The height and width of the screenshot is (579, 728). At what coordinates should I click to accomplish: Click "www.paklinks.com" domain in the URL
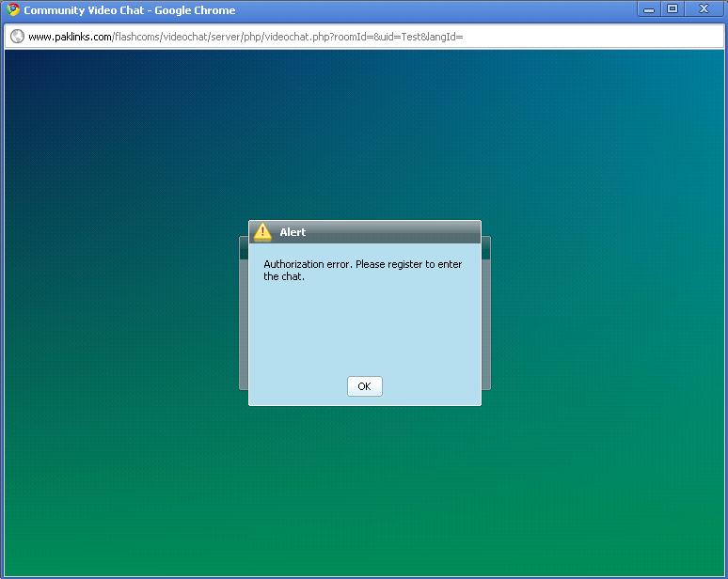click(x=70, y=37)
